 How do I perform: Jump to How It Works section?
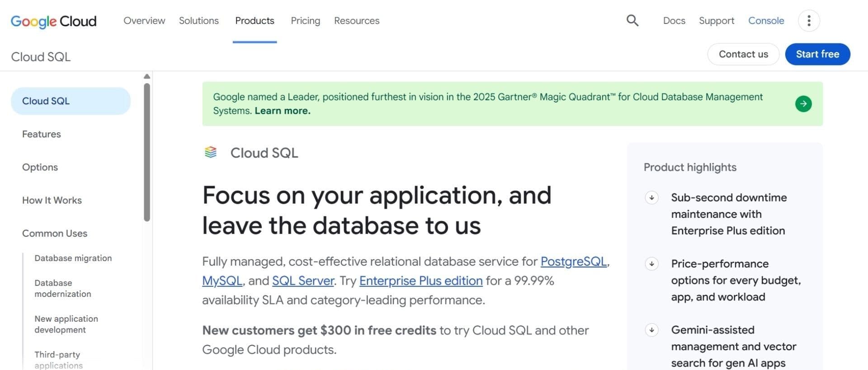point(52,200)
